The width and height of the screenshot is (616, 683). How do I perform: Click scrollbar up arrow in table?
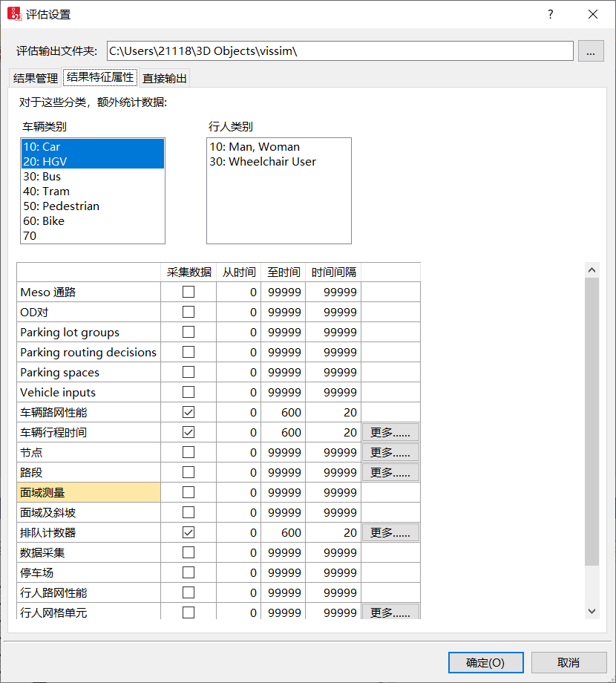[592, 270]
